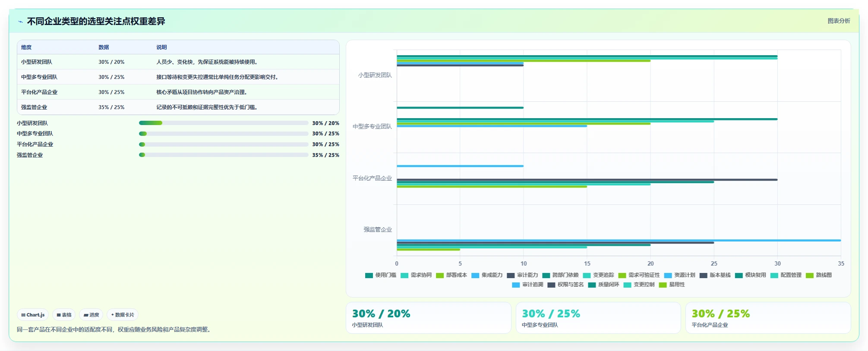Viewport: 868px width, 351px height.
Task: Toggle the 权限与签名 legend item
Action: pos(565,285)
